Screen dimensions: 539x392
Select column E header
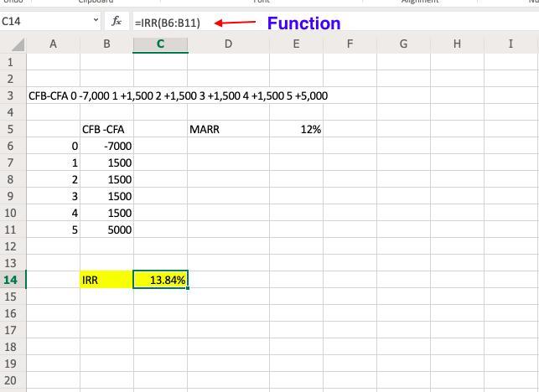tap(296, 44)
